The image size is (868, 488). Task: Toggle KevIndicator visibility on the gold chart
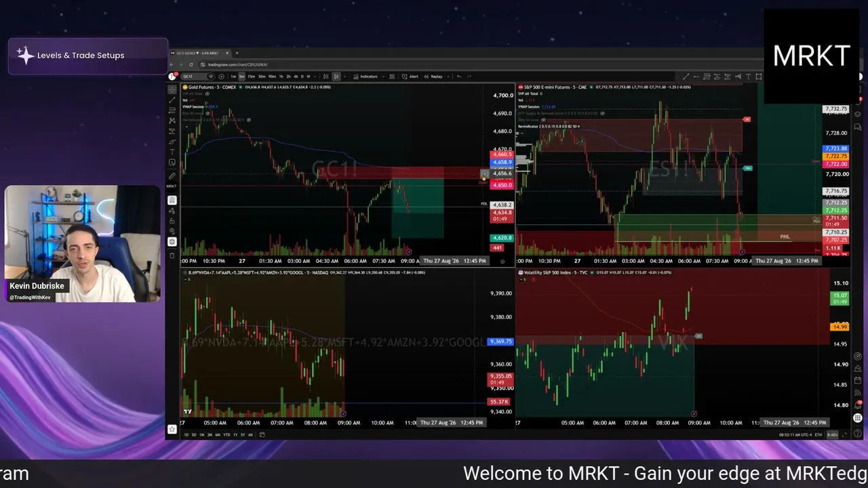coord(248,120)
